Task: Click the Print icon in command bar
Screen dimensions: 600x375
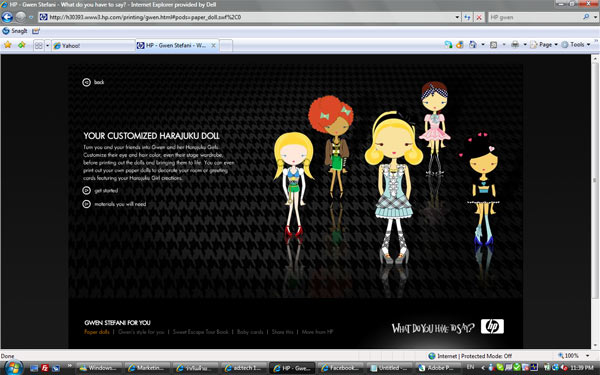Action: tap(515, 45)
